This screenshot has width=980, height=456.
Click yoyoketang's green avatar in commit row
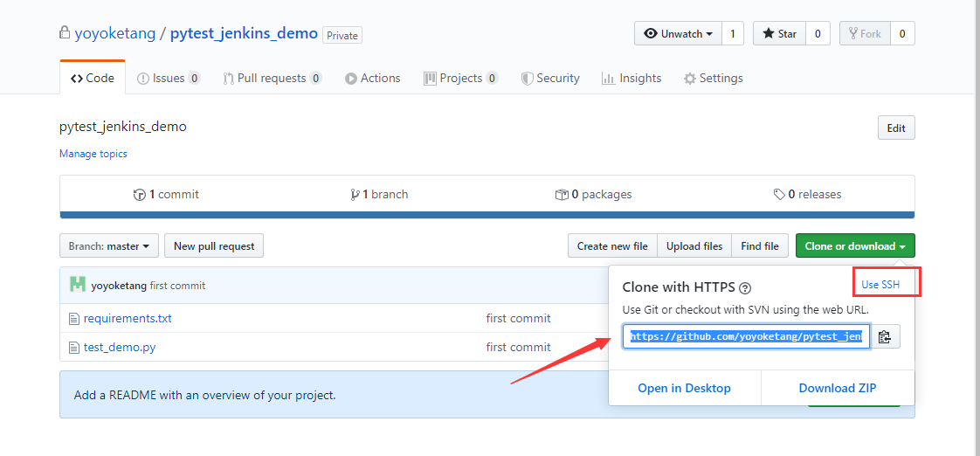pos(78,285)
